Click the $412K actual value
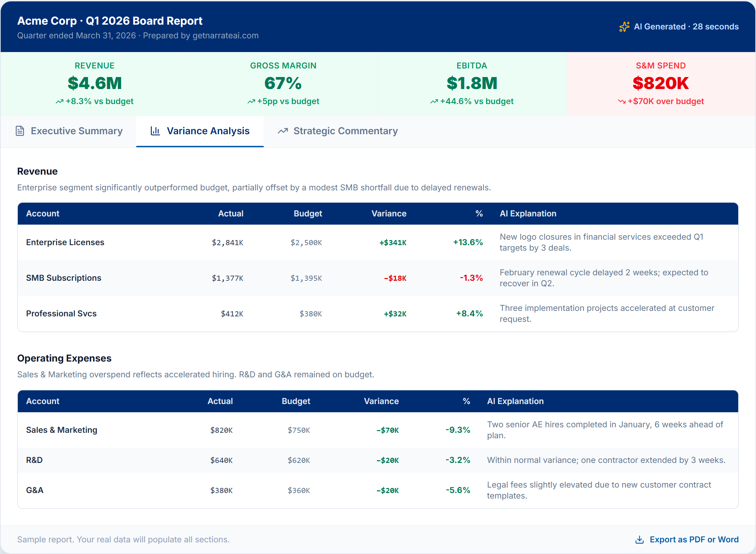The image size is (756, 554). [x=232, y=314]
